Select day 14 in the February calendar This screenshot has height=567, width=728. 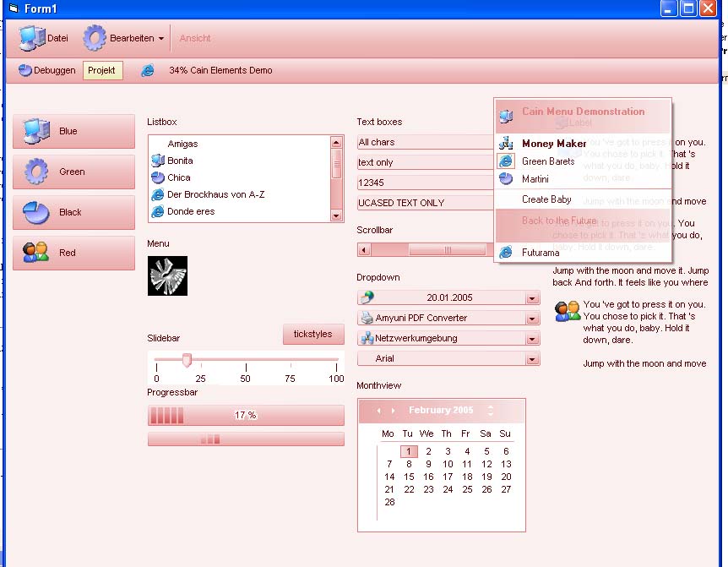389,477
